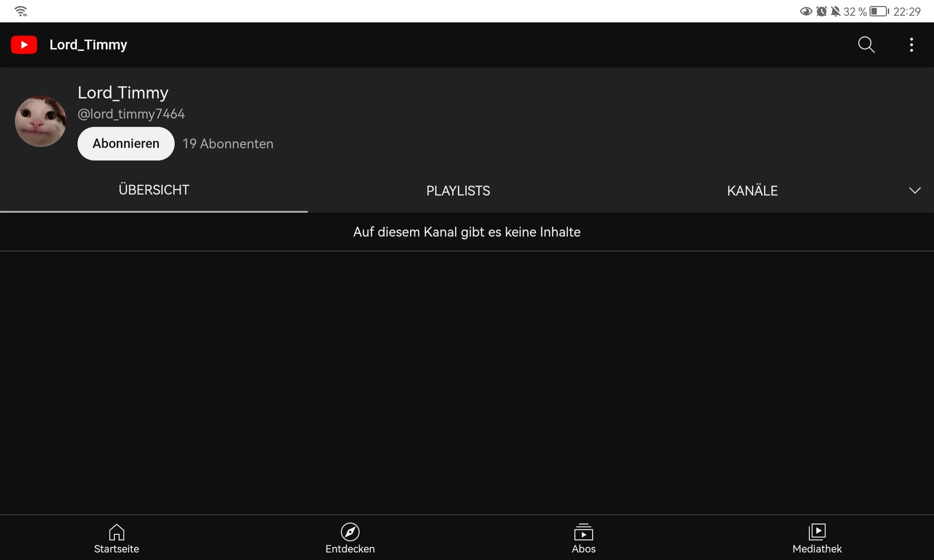Image resolution: width=934 pixels, height=560 pixels.
Task: Switch to the KANÄLE tab
Action: 752,191
